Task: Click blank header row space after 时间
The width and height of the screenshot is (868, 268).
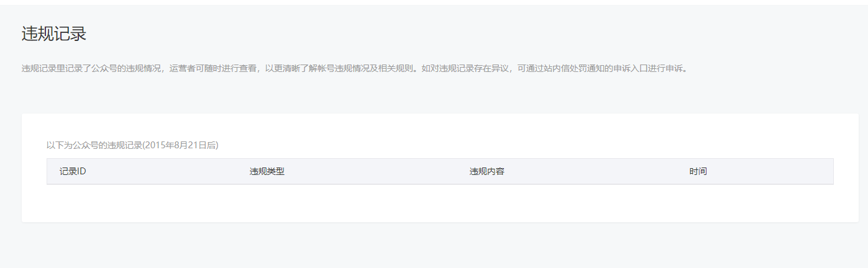Action: pyautogui.click(x=770, y=171)
